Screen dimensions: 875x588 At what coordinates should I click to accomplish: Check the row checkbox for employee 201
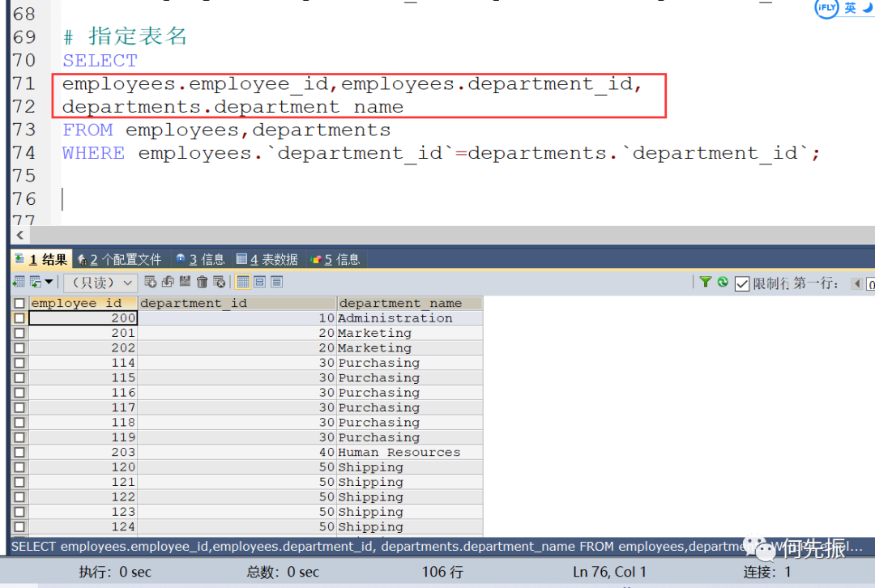[x=19, y=333]
